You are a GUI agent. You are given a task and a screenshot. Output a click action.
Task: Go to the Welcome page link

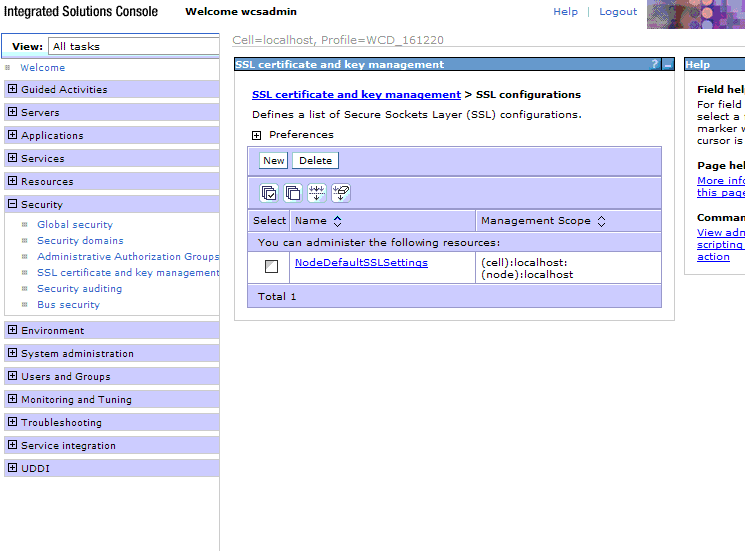point(42,68)
